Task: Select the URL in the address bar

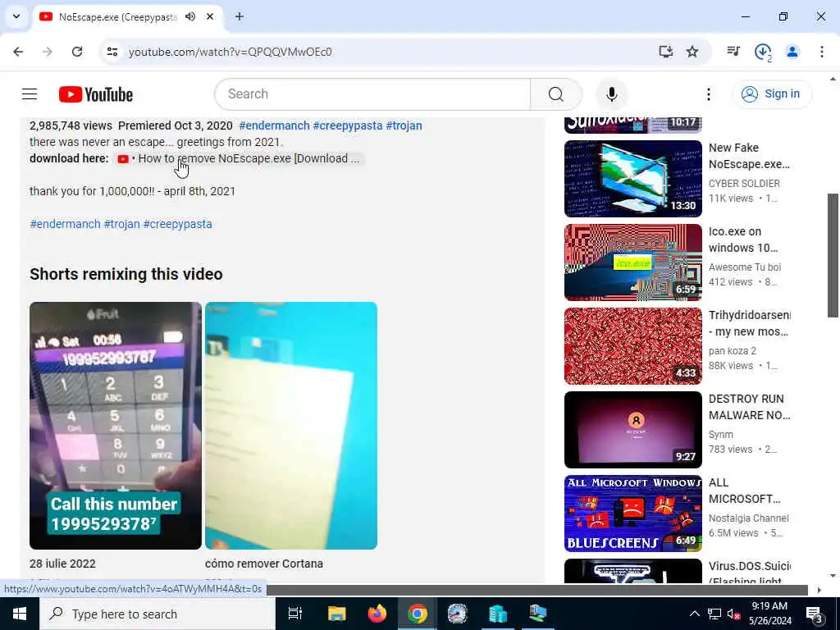Action: point(231,52)
